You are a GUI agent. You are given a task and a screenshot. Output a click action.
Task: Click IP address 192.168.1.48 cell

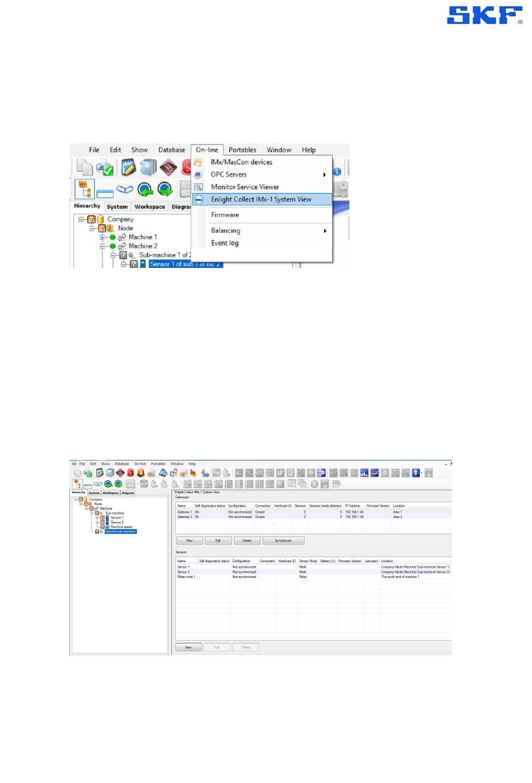pyautogui.click(x=354, y=512)
